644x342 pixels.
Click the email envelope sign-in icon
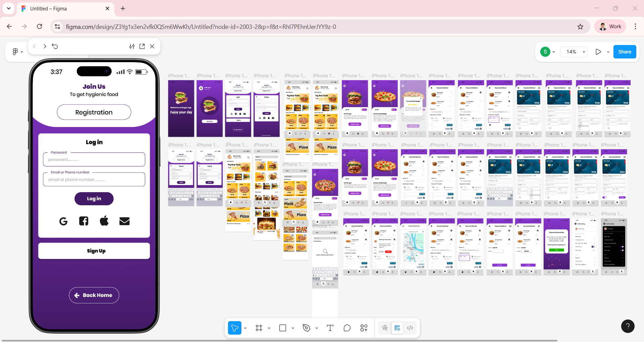(x=125, y=221)
